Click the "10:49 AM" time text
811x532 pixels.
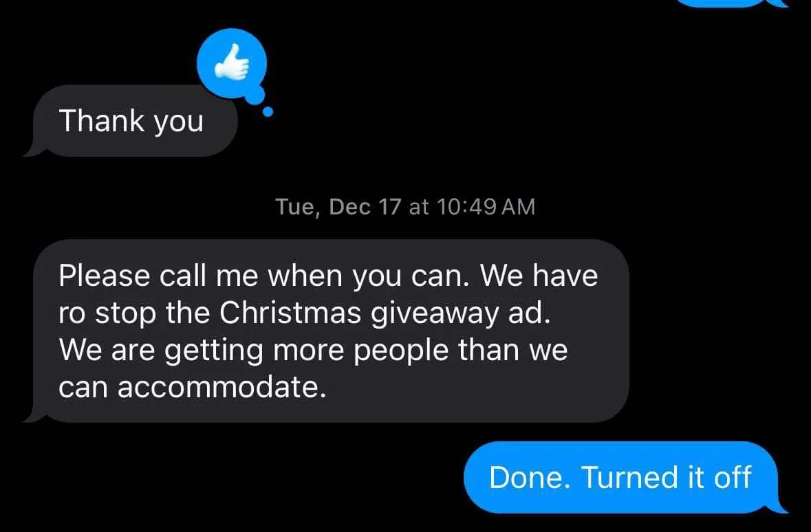point(486,206)
